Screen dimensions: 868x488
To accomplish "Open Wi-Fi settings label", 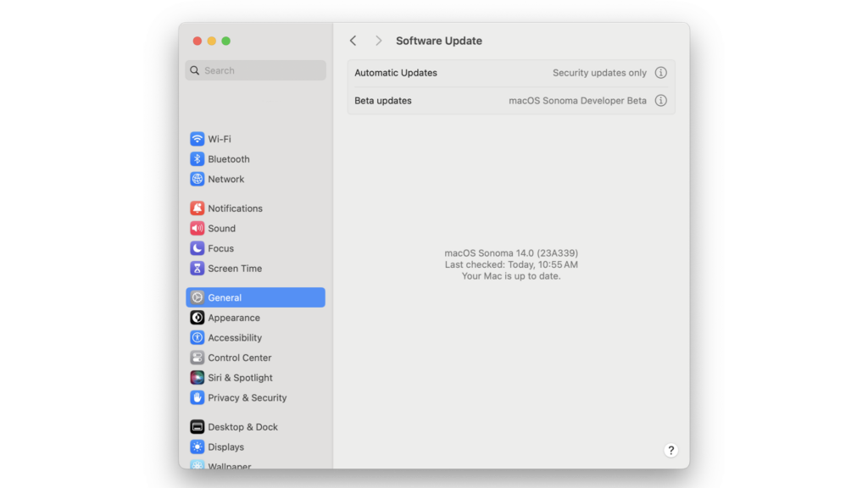I will pos(220,139).
